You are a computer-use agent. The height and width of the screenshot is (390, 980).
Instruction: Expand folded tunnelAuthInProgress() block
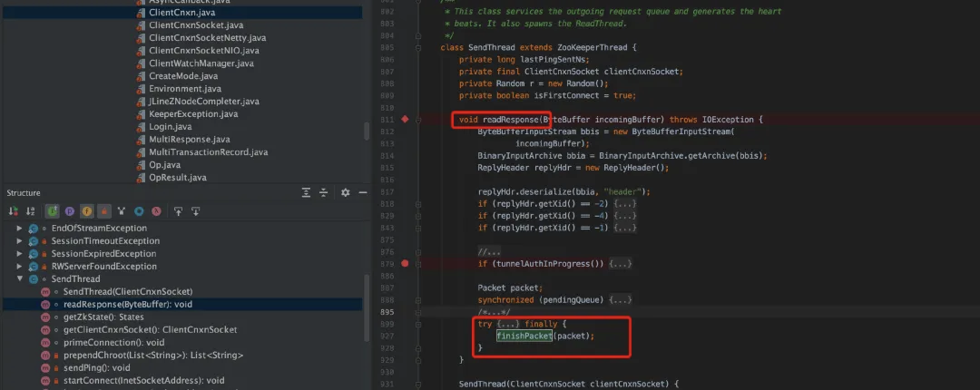[620, 264]
